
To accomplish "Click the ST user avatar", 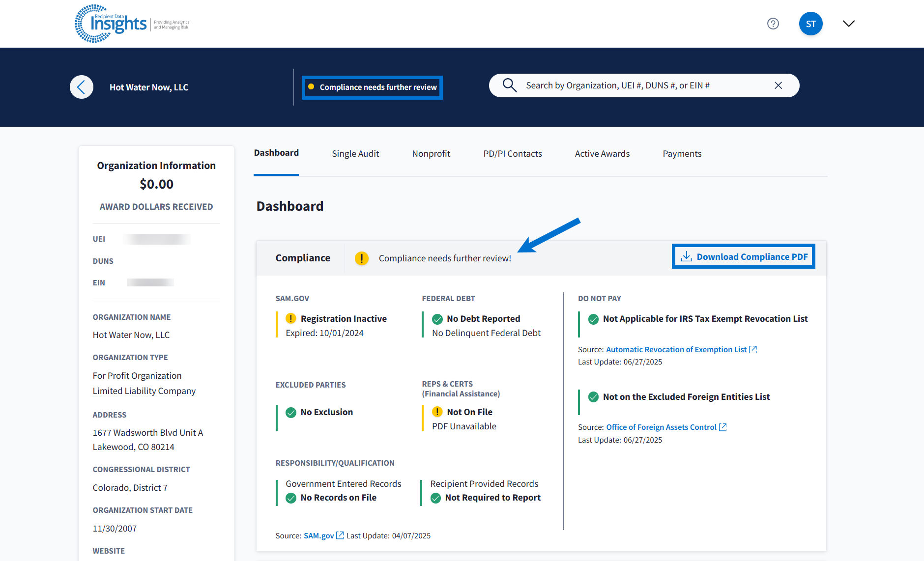I will click(x=810, y=24).
